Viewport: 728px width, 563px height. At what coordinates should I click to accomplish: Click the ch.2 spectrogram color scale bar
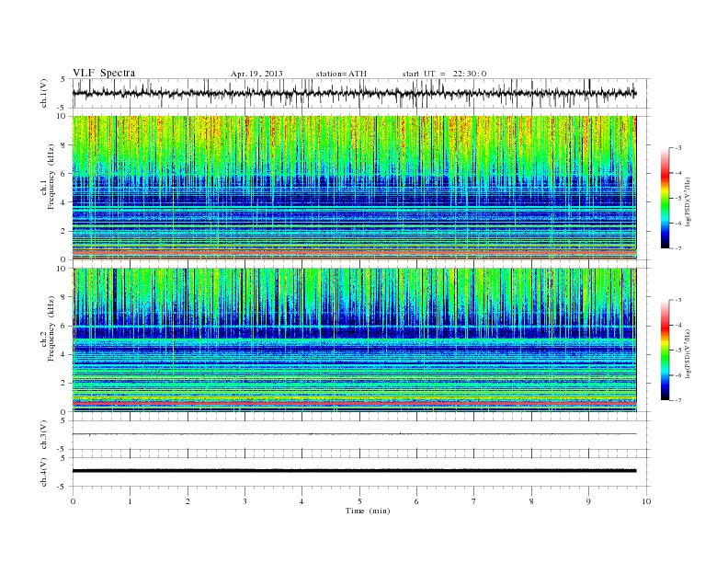665,350
